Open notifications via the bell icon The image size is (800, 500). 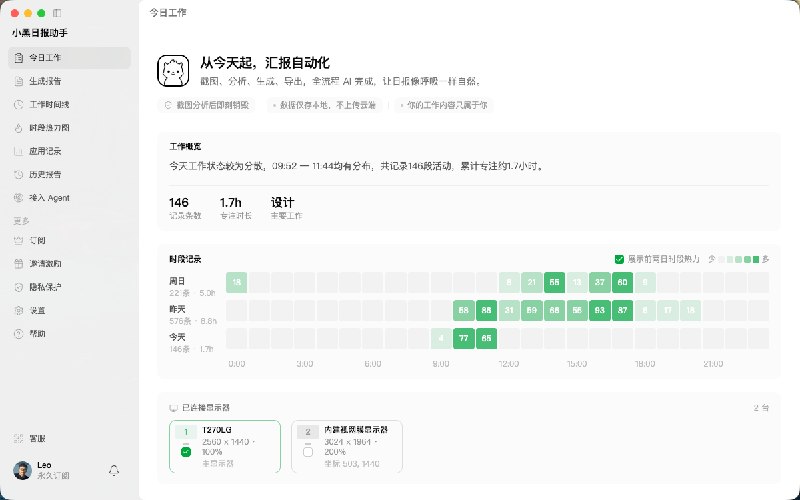(114, 470)
